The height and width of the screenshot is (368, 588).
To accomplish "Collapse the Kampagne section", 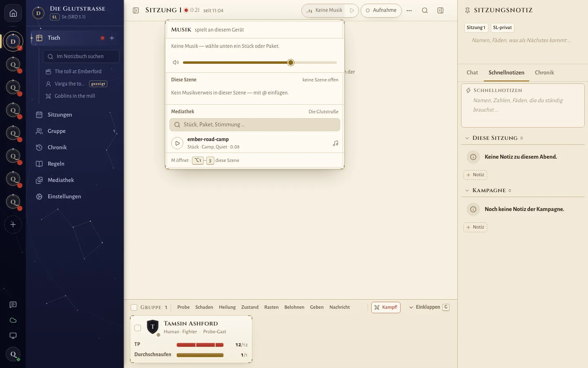I will pos(467,191).
